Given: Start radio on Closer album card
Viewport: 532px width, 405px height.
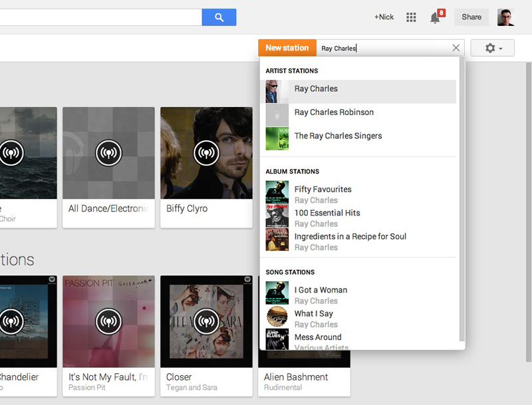Looking at the screenshot, I should pos(206,321).
